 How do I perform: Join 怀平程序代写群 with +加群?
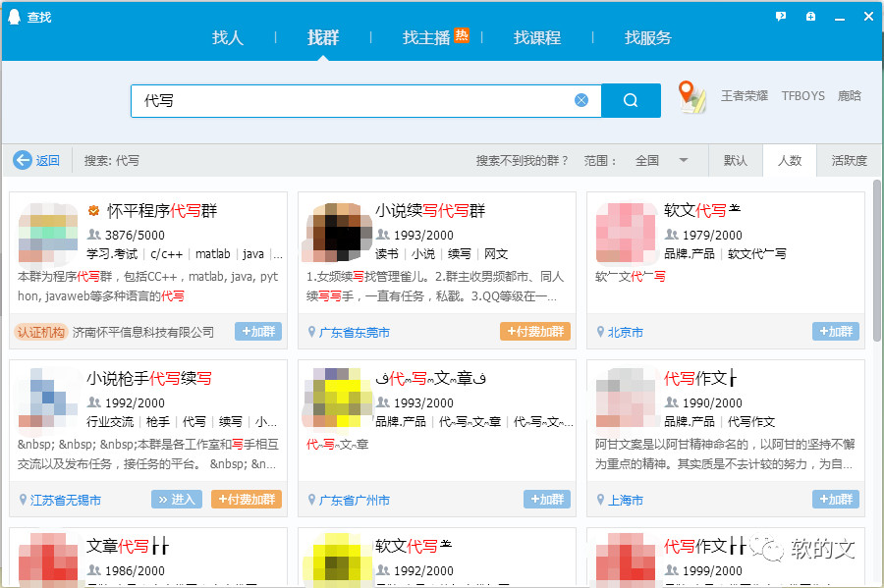click(258, 331)
